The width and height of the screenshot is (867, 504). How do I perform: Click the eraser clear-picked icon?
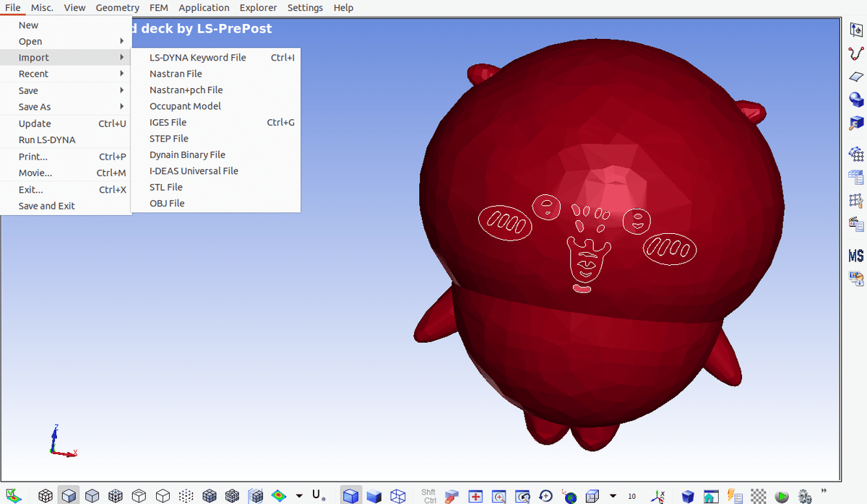click(x=452, y=495)
